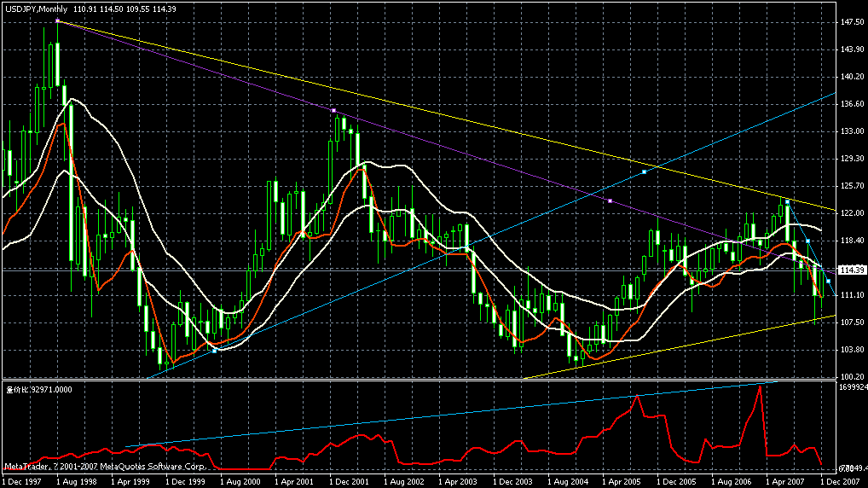Image resolution: width=868 pixels, height=488 pixels.
Task: Select the purple trendline anchor at the 1998 peak
Action: 58,21
